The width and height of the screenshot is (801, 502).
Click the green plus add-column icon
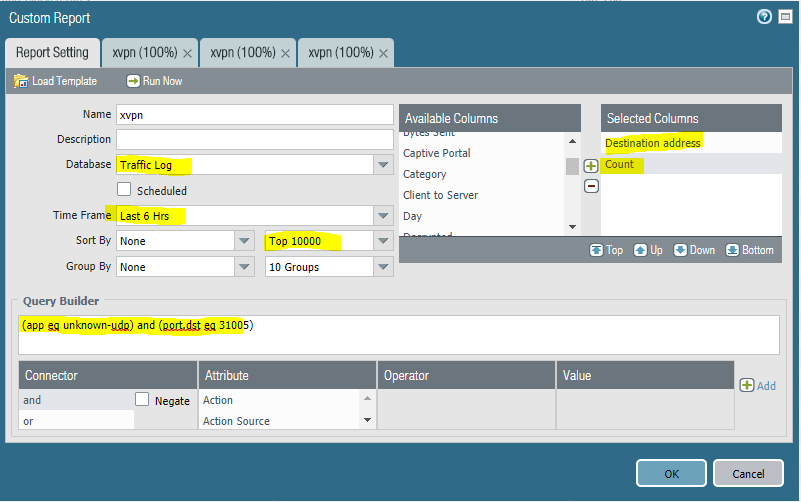591,166
